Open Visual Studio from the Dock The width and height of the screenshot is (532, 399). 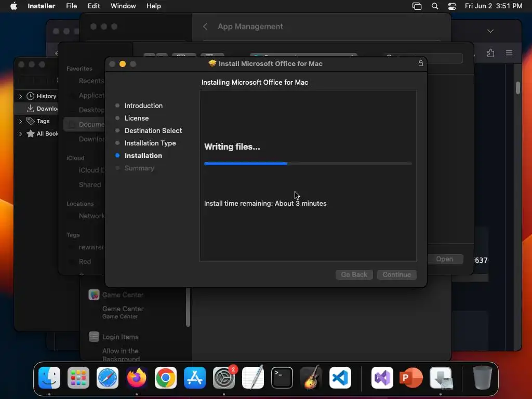tap(382, 378)
